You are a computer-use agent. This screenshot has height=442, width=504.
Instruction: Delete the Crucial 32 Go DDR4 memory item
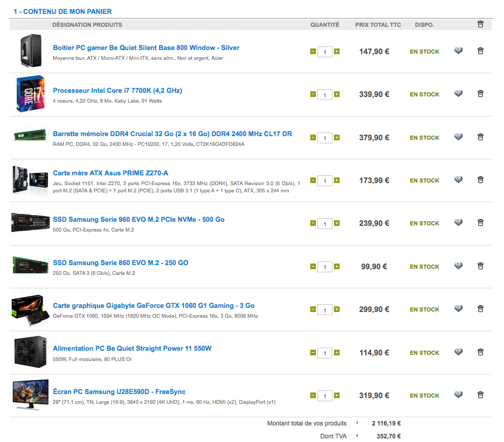click(480, 137)
